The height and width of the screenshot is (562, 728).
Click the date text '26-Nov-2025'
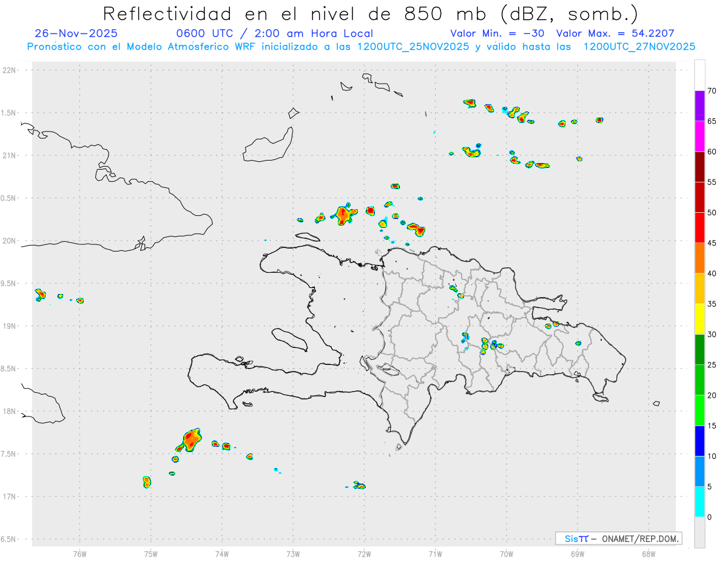click(x=76, y=33)
